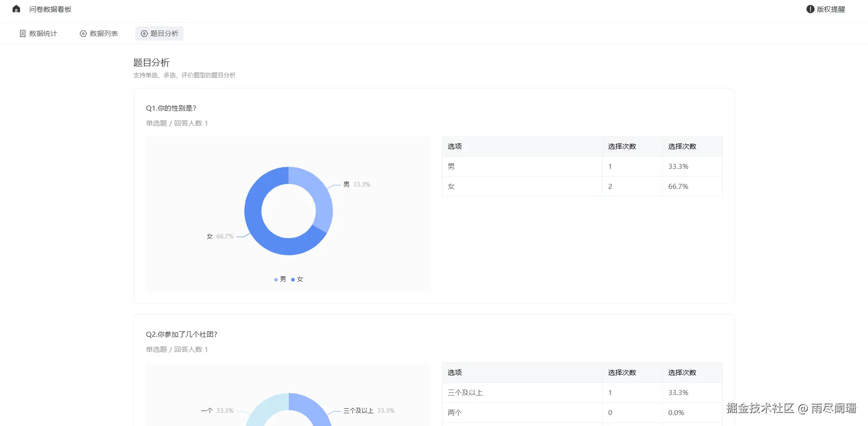Image resolution: width=868 pixels, height=426 pixels.
Task: Click the 男 33.3% label on Q1 chart
Action: (357, 184)
